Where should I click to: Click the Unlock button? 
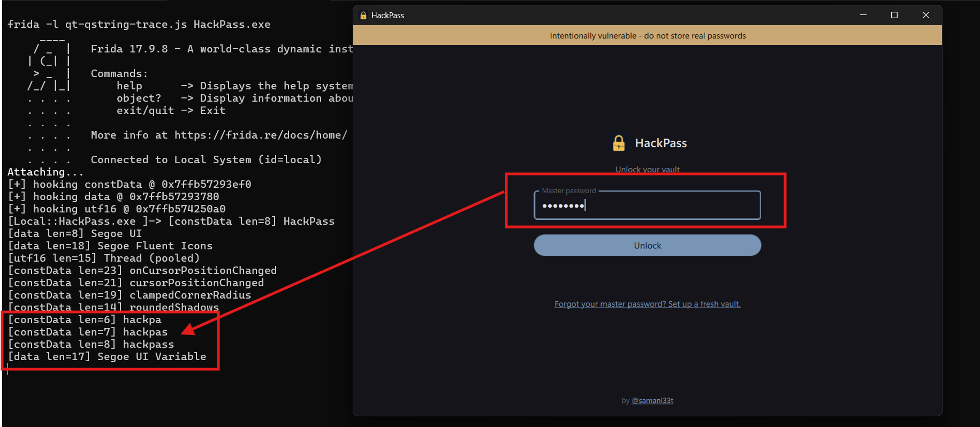point(647,245)
